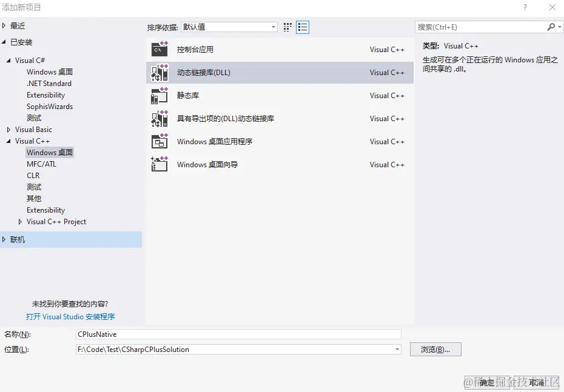Switch to medium icons list view

[x=303, y=27]
